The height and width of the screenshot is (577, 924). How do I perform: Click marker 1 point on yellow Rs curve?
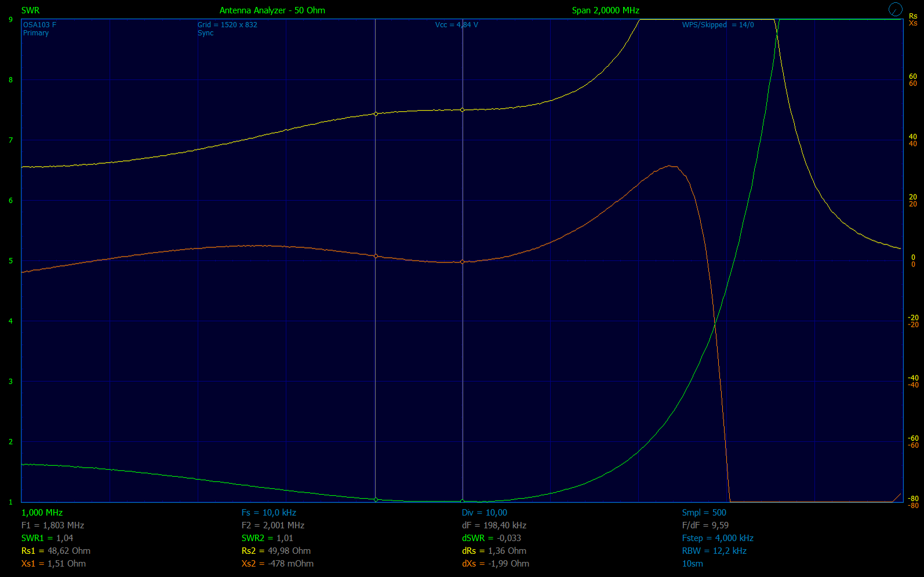click(x=376, y=114)
